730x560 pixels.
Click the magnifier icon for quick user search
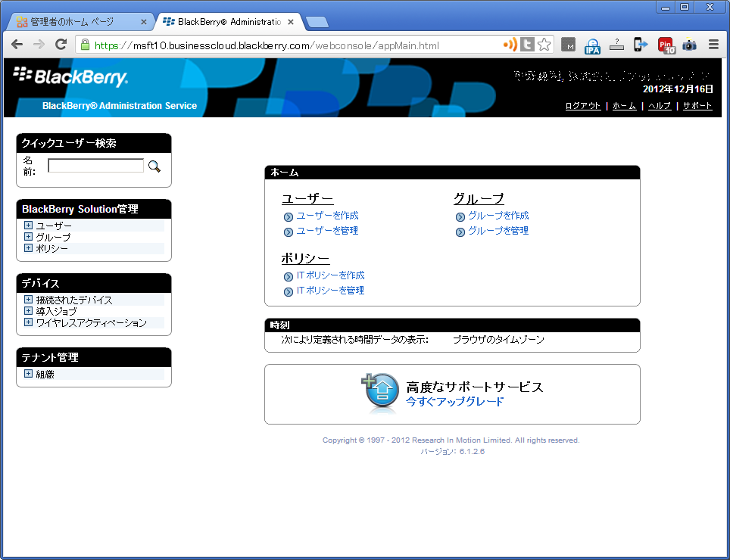tap(154, 166)
